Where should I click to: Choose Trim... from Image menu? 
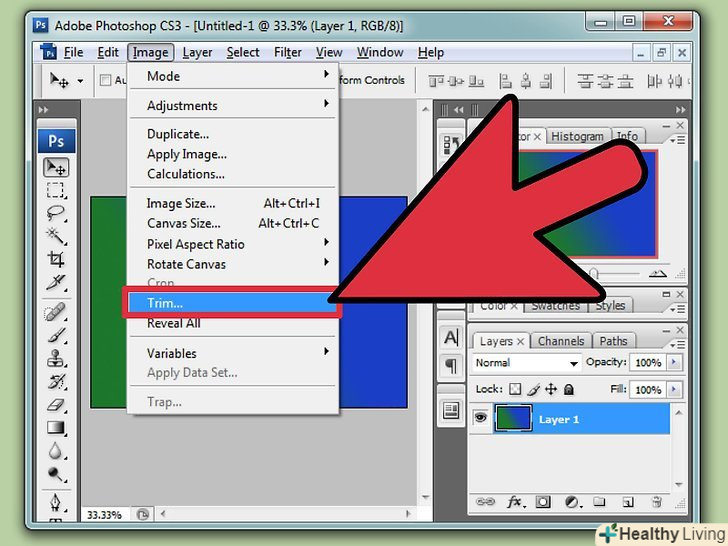231,303
